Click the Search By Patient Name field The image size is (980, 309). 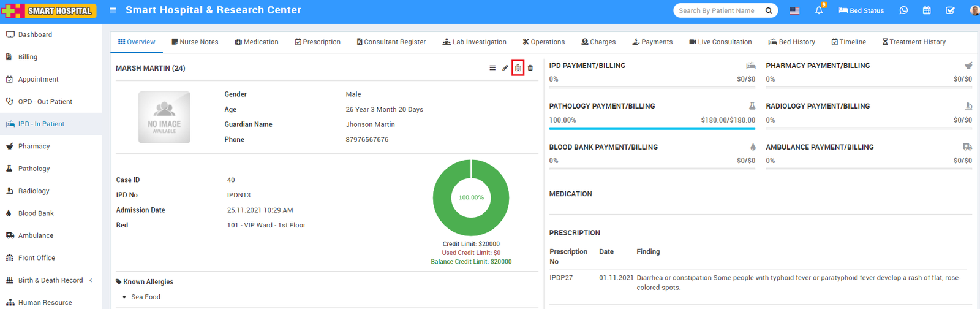coord(718,10)
